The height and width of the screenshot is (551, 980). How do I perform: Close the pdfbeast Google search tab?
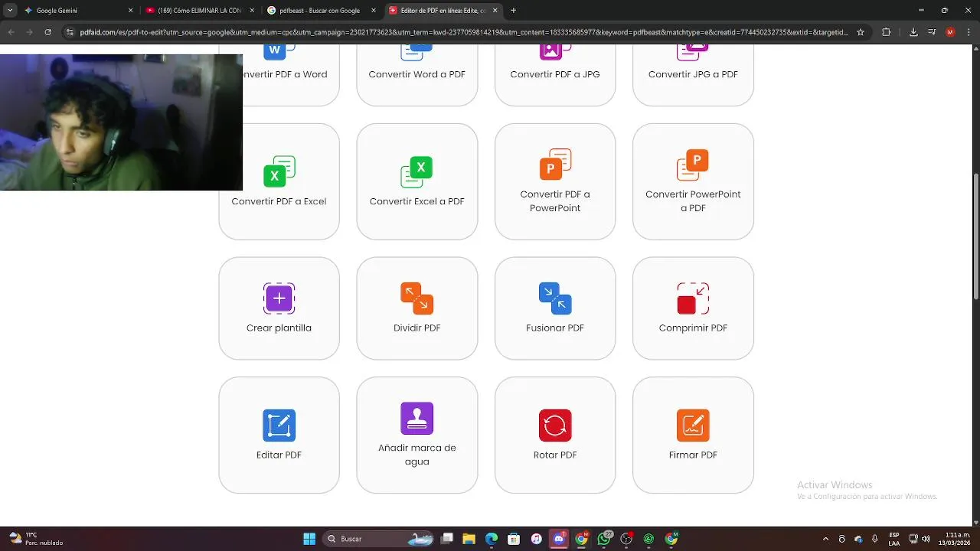374,11
